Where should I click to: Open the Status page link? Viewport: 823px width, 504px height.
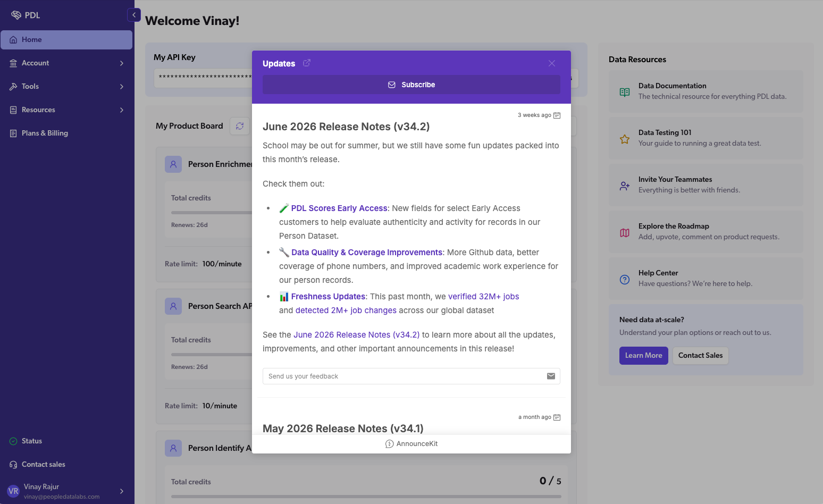coord(32,441)
